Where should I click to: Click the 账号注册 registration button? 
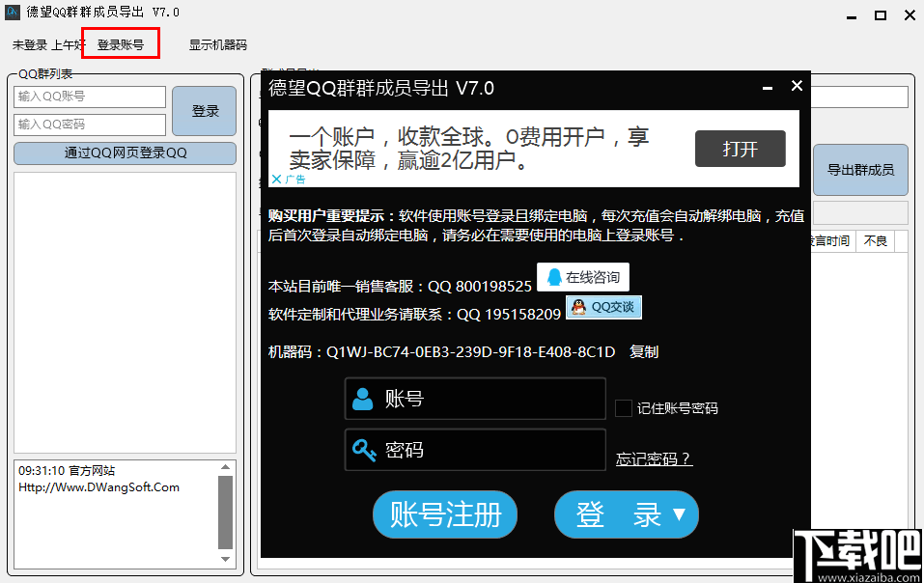(444, 514)
